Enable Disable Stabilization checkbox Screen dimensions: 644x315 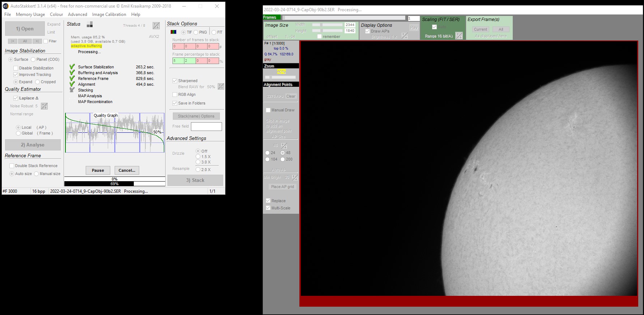16,68
